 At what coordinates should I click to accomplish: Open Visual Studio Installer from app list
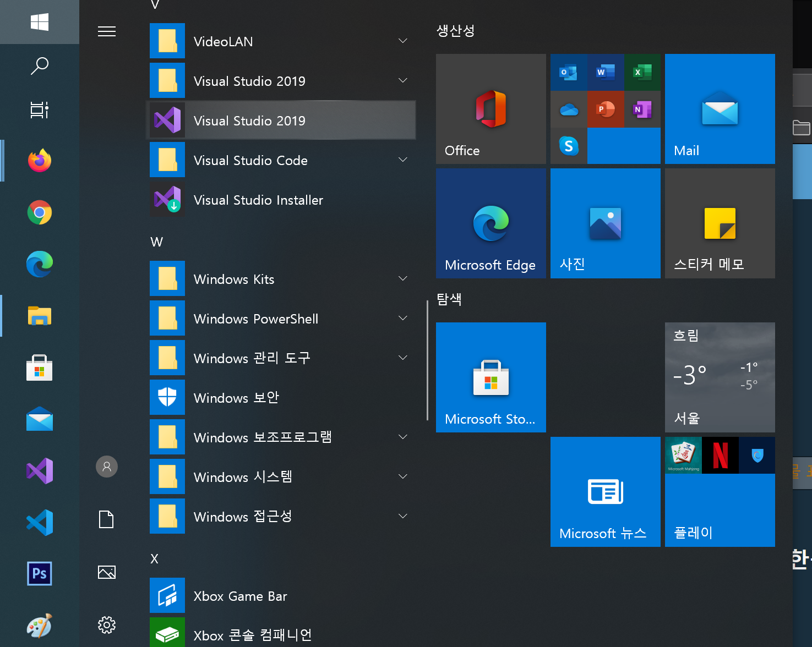pos(281,200)
